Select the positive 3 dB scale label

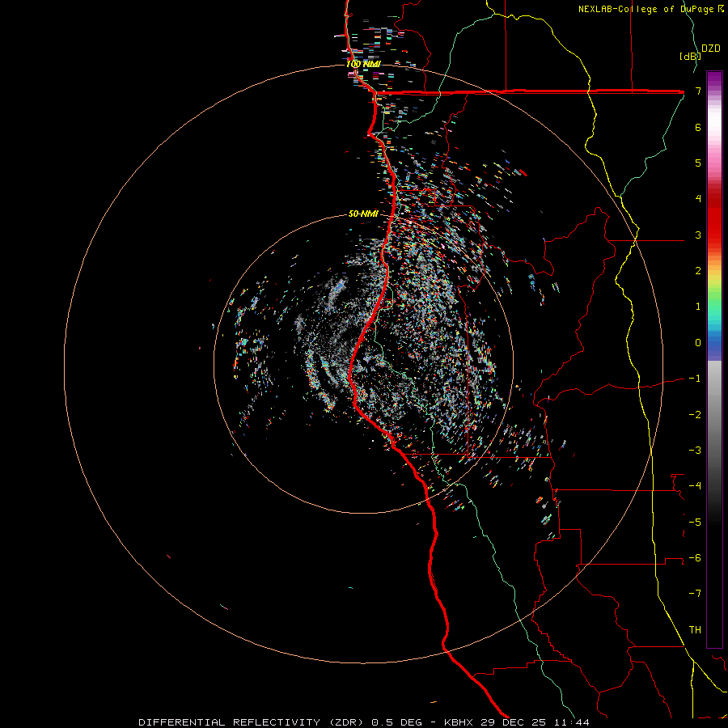pyautogui.click(x=698, y=235)
